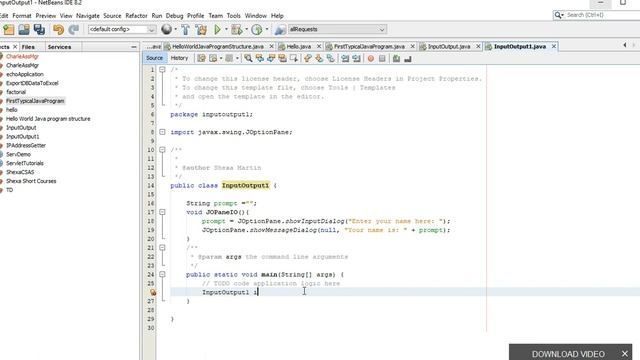Screen dimensions: 640x360
Task: Close the InputOutput1.java tab
Action: pyautogui.click(x=554, y=47)
